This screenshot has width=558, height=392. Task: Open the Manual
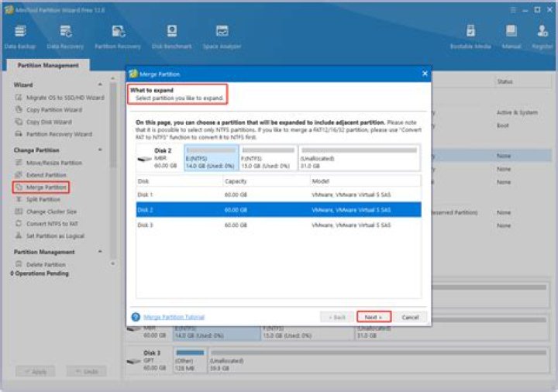coord(511,37)
